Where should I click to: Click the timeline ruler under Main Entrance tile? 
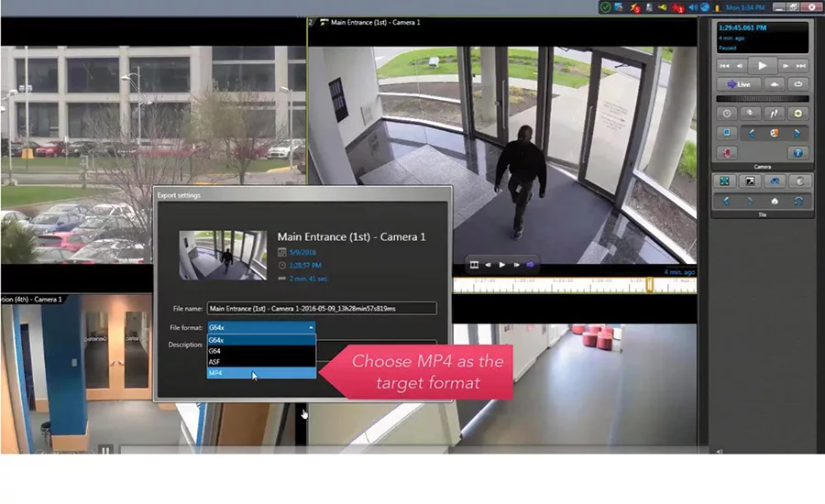coord(575,286)
